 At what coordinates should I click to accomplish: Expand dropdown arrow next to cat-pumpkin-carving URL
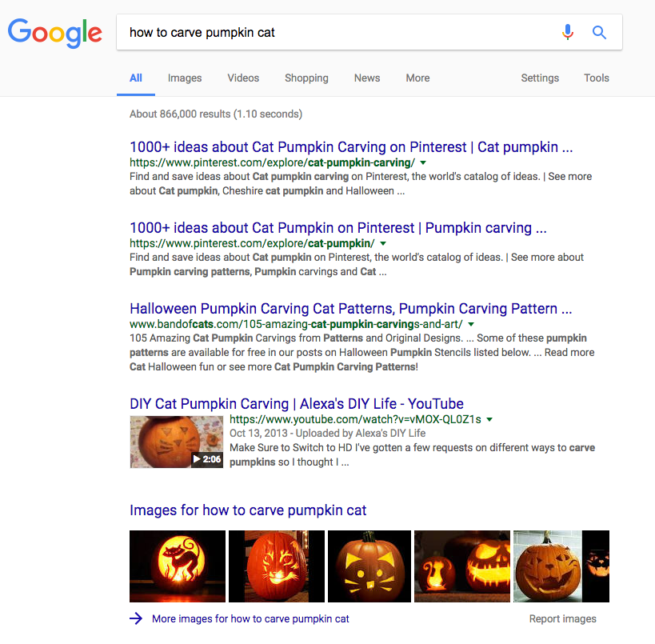(423, 162)
